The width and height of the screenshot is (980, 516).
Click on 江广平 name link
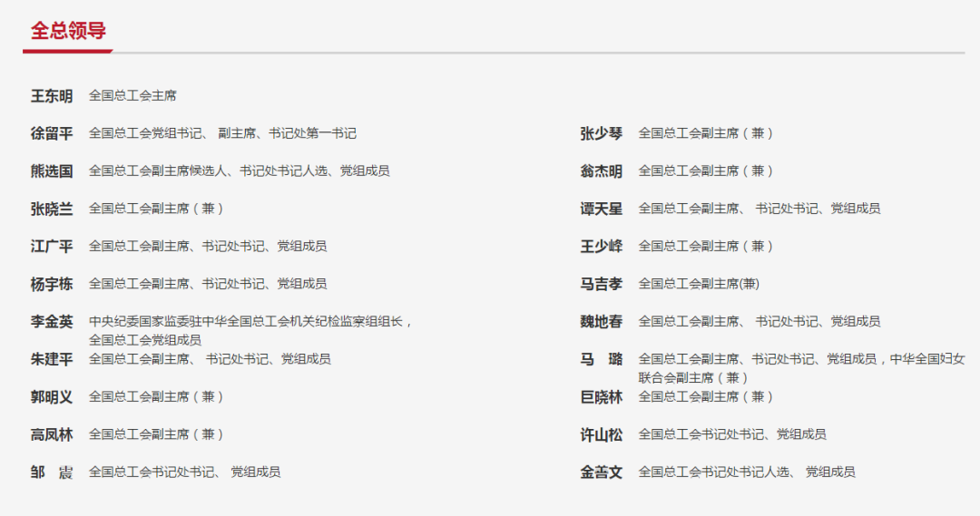[52, 246]
